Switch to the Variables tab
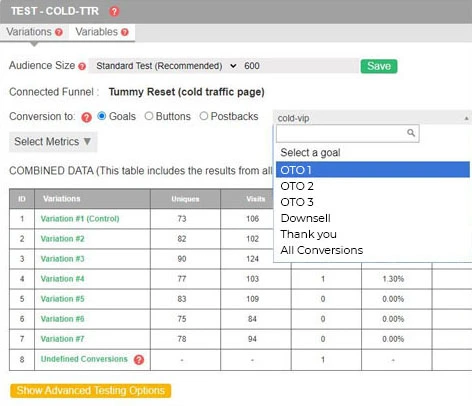Image resolution: width=472 pixels, height=406 pixels. (x=102, y=32)
